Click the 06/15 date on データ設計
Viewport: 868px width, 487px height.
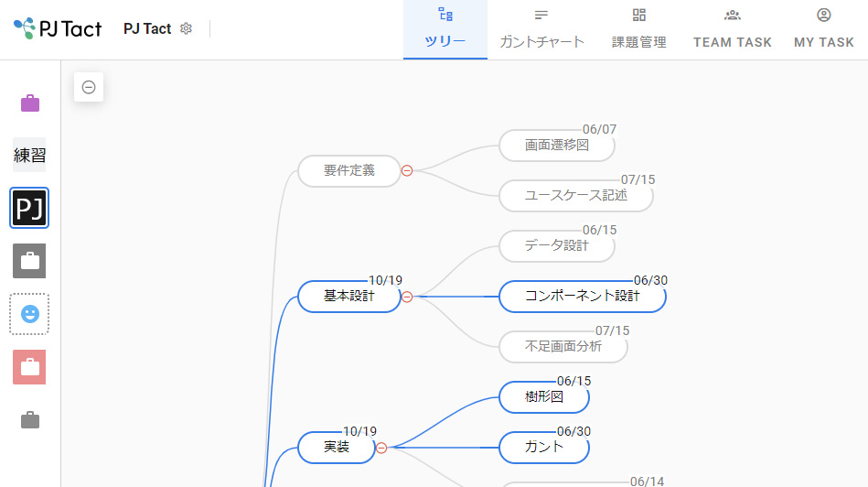(599, 230)
